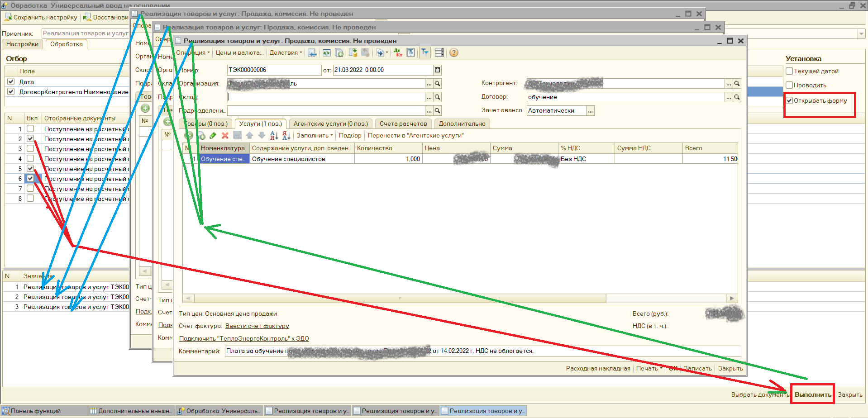Screen dimensions: 868x418
Task: Expand the Заполнить dropdown
Action: pos(315,136)
